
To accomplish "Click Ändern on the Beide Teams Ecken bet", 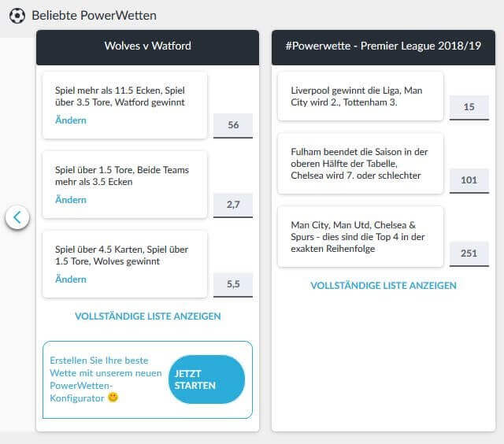I will click(x=71, y=200).
